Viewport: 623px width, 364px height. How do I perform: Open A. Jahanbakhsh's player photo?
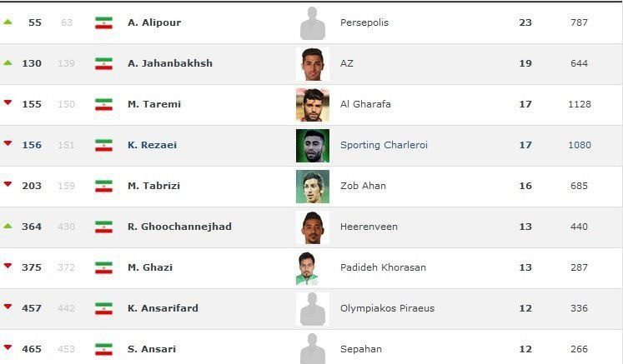coord(313,64)
